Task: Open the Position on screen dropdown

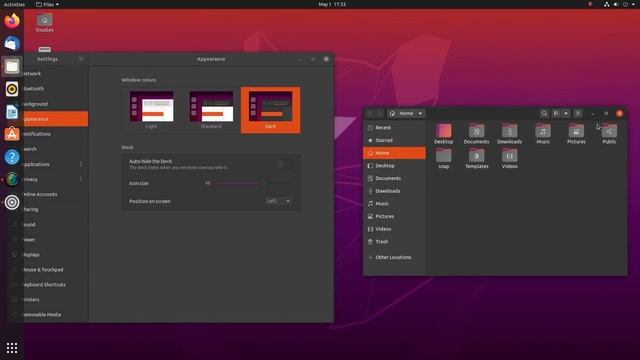Action: (x=278, y=201)
